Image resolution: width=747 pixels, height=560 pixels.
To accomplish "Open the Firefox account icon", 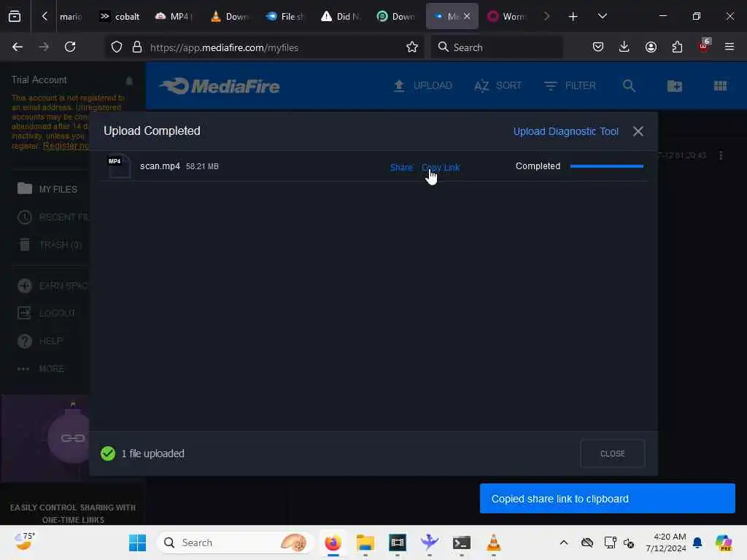I will click(651, 47).
